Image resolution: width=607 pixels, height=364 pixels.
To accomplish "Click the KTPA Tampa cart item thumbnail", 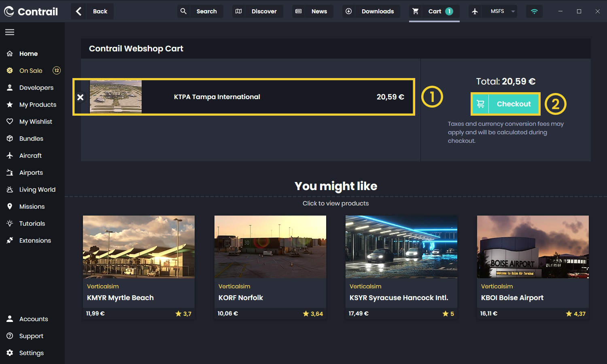I will tap(116, 97).
